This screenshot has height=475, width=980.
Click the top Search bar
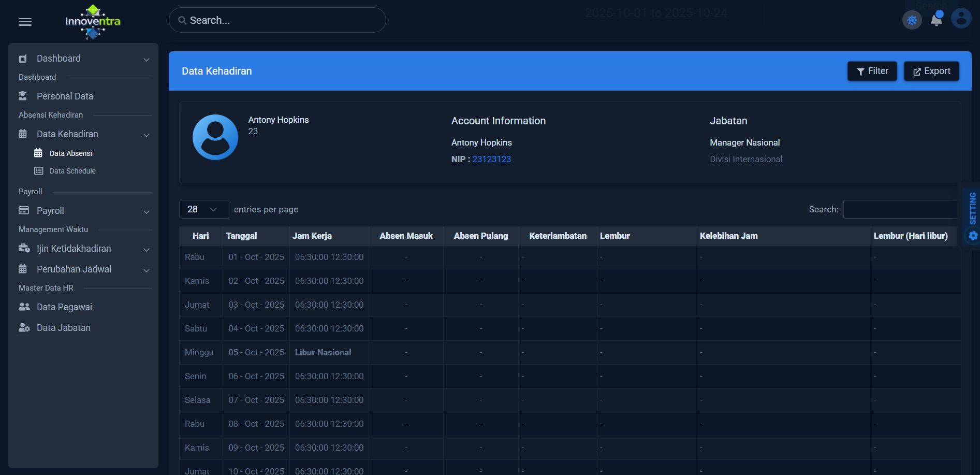pyautogui.click(x=277, y=20)
